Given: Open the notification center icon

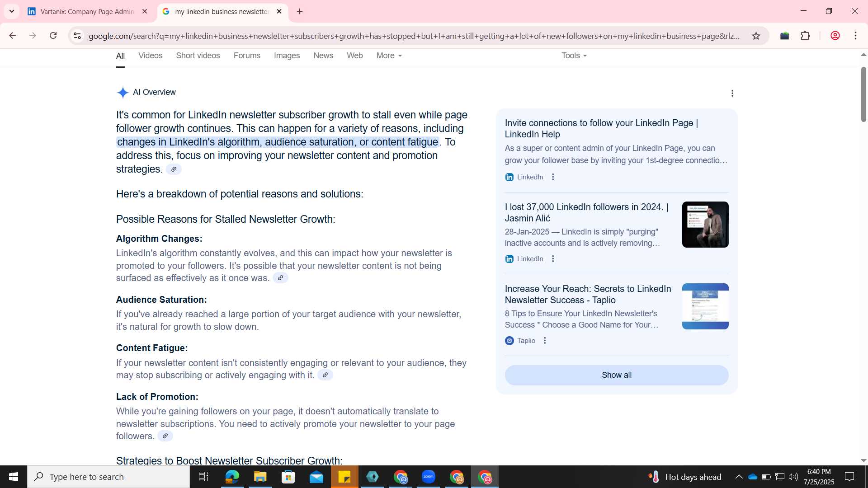Looking at the screenshot, I should coord(849,477).
